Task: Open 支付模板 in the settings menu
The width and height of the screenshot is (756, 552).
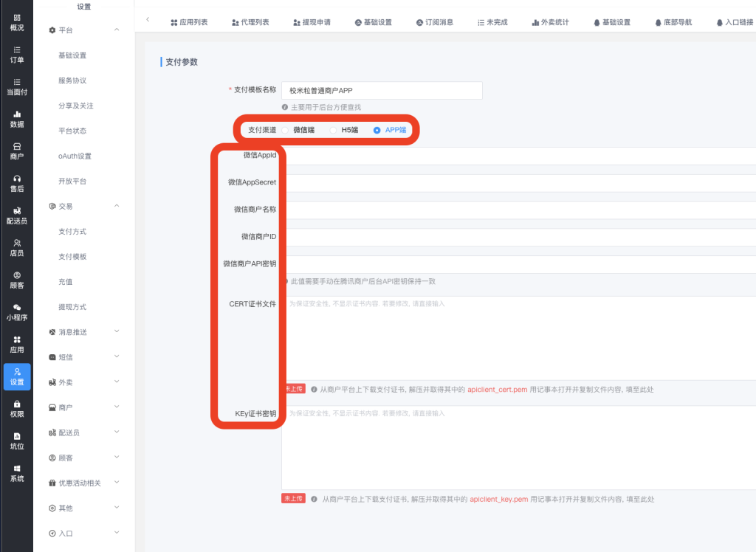Action: [x=72, y=257]
